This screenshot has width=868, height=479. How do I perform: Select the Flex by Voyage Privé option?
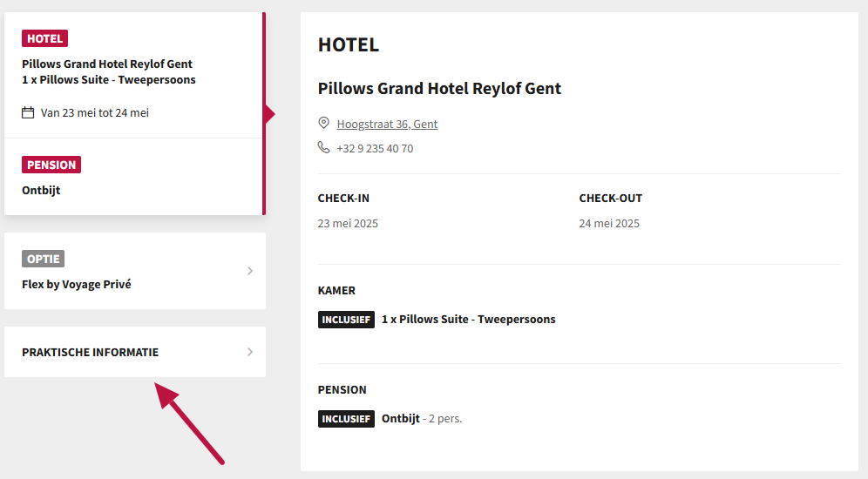point(77,284)
